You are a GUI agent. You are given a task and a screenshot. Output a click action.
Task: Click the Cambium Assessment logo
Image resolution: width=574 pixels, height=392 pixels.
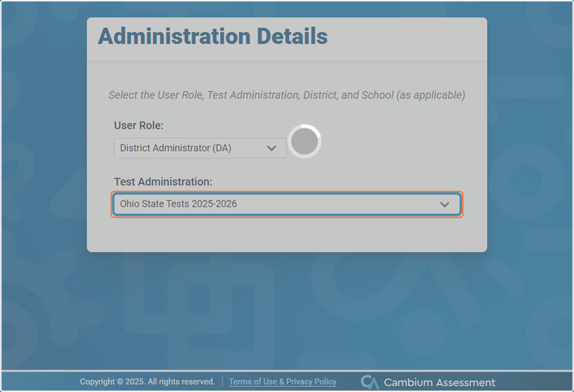(x=428, y=382)
